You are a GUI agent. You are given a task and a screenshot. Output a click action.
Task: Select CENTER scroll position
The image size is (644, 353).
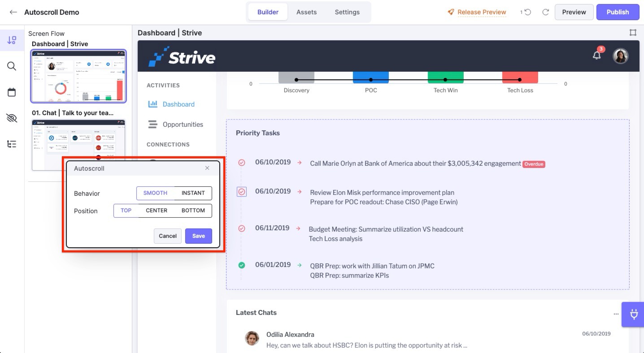point(157,211)
